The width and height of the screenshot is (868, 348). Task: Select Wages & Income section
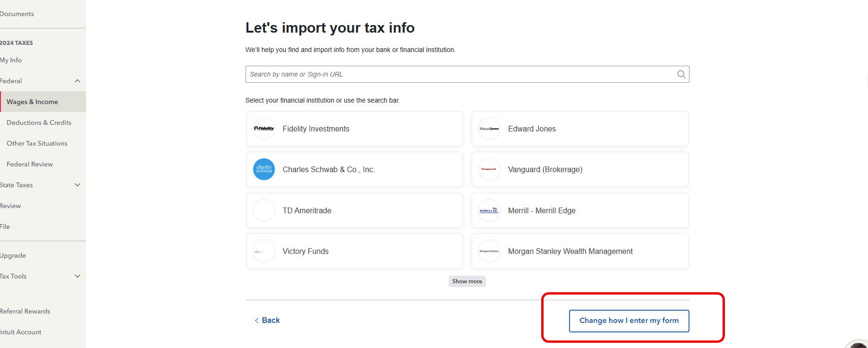click(x=43, y=102)
